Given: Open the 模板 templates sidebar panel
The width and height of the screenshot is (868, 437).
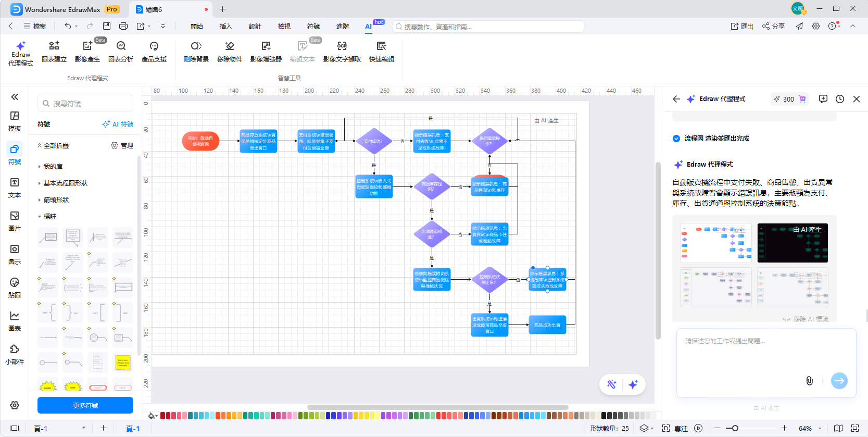Looking at the screenshot, I should click(x=15, y=121).
